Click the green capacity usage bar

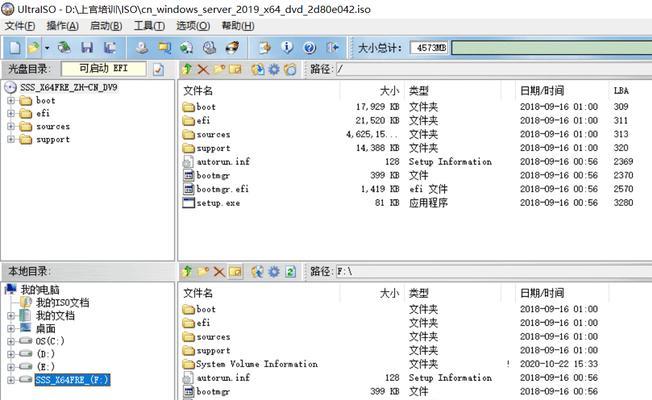551,47
